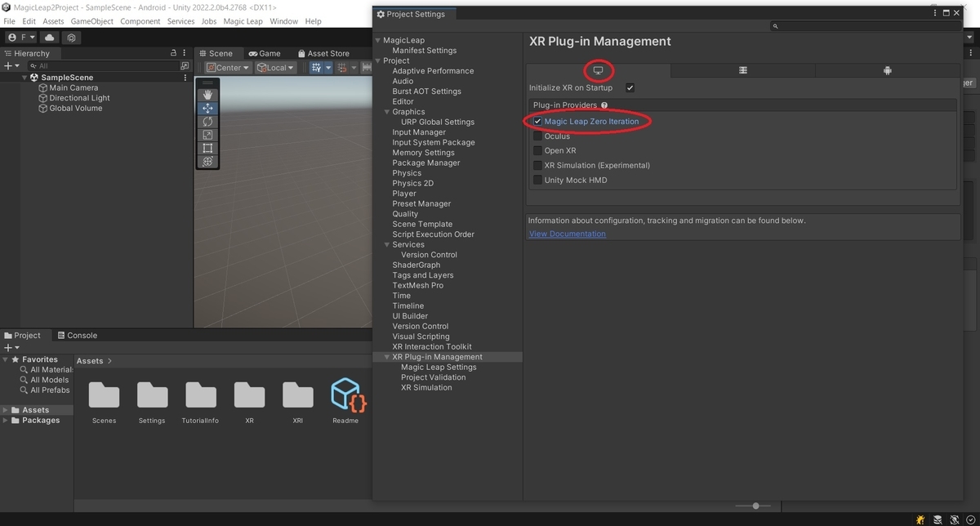The height and width of the screenshot is (526, 980).
Task: Uncheck Magic Leap Zero Iteration provider
Action: [x=537, y=122]
